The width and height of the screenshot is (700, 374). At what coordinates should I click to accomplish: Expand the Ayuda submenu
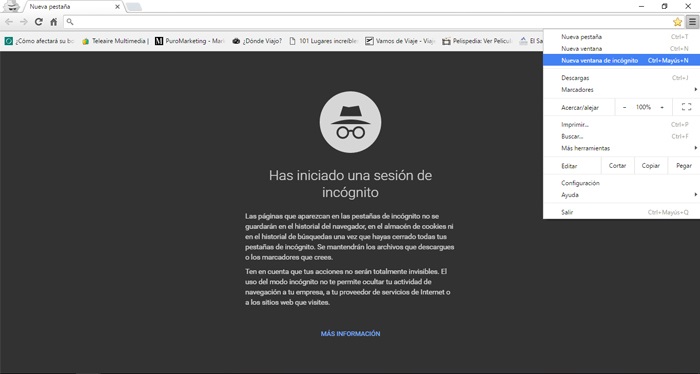(x=621, y=195)
